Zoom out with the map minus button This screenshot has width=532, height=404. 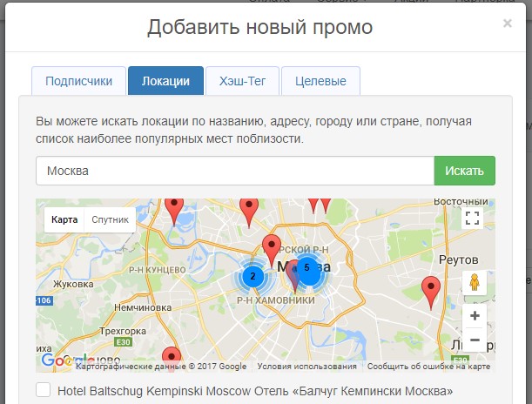pos(475,340)
